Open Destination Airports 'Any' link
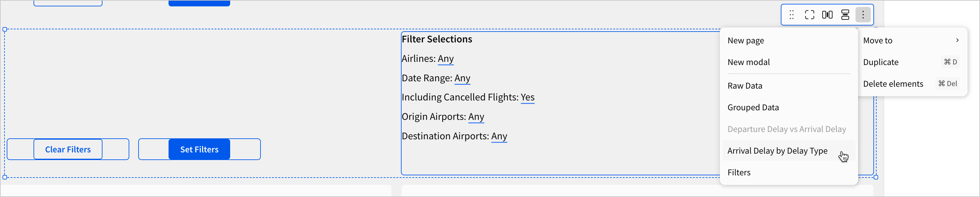The height and width of the screenshot is (197, 980). pyautogui.click(x=499, y=136)
